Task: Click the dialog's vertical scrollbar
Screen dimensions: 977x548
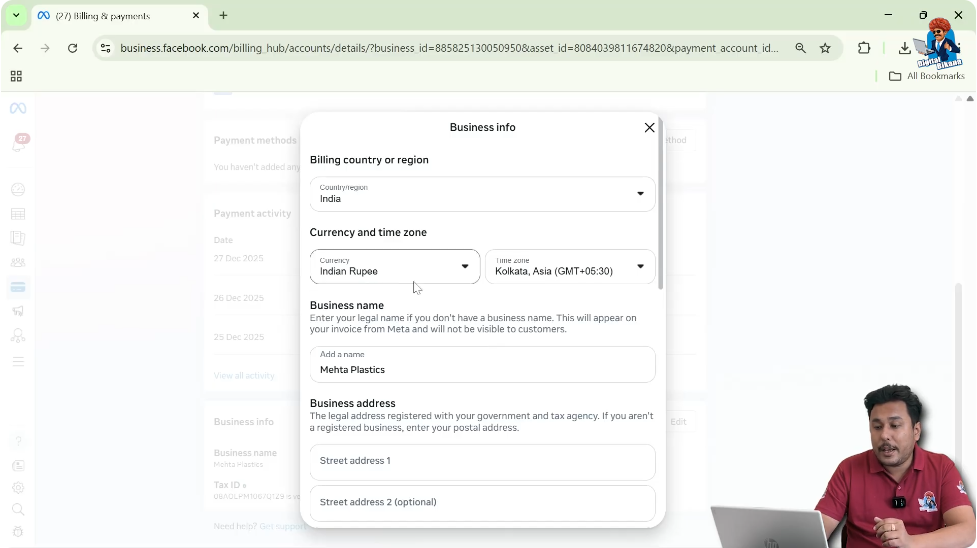Action: [x=660, y=203]
